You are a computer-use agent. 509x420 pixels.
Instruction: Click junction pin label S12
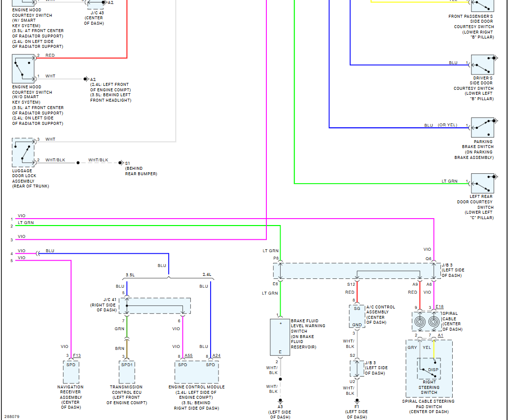point(351,284)
